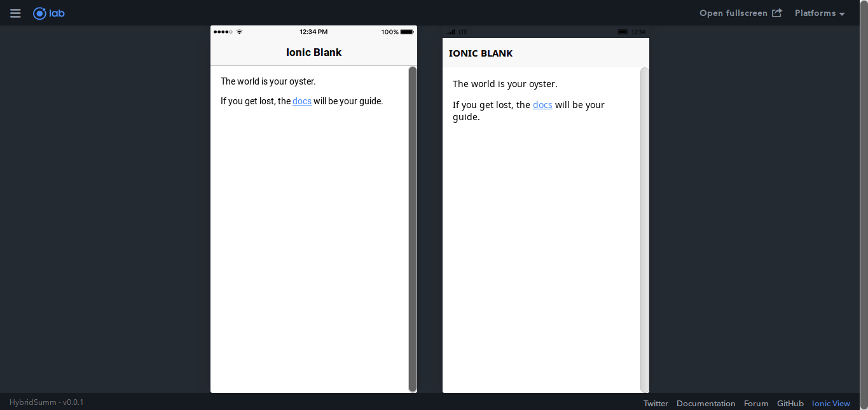Click the iOS carrier signal dots
The width and height of the screenshot is (868, 410).
click(x=223, y=32)
